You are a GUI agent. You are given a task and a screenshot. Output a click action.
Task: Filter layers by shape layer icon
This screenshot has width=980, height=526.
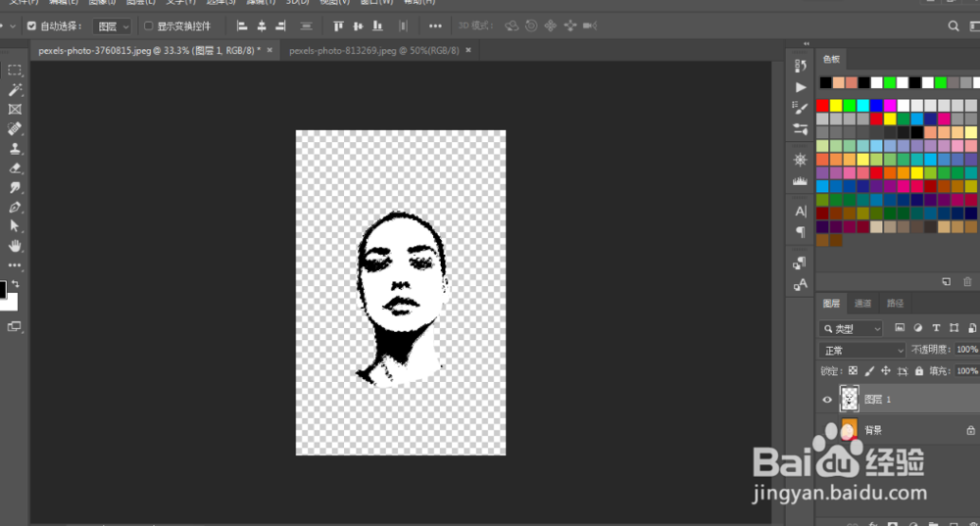[x=954, y=328]
